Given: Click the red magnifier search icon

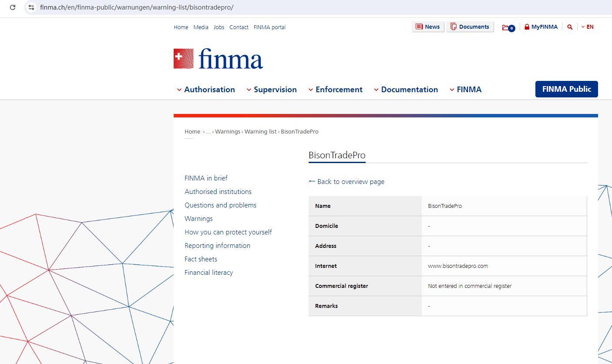Looking at the screenshot, I should pos(570,27).
